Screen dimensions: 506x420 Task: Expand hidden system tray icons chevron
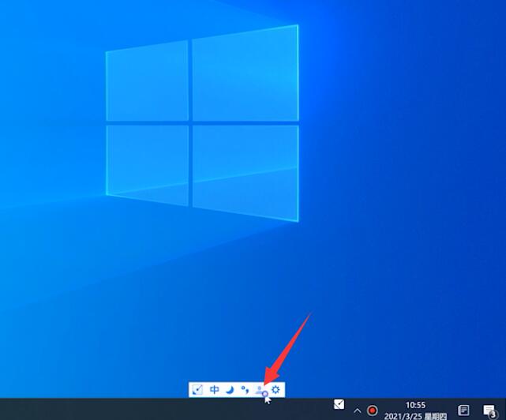pyautogui.click(x=358, y=411)
